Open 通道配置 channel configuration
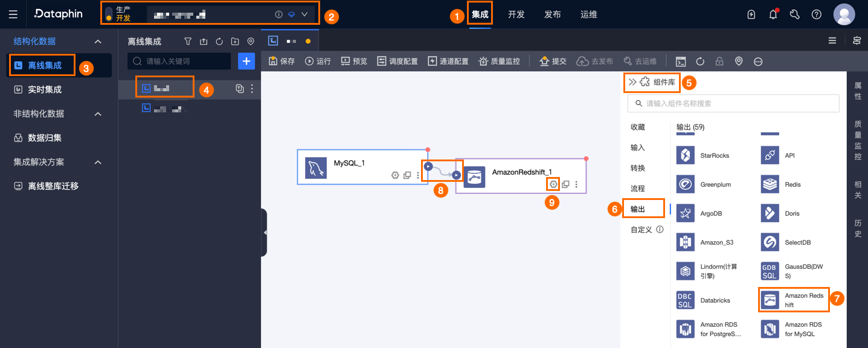Image resolution: width=868 pixels, height=348 pixels. (x=448, y=61)
